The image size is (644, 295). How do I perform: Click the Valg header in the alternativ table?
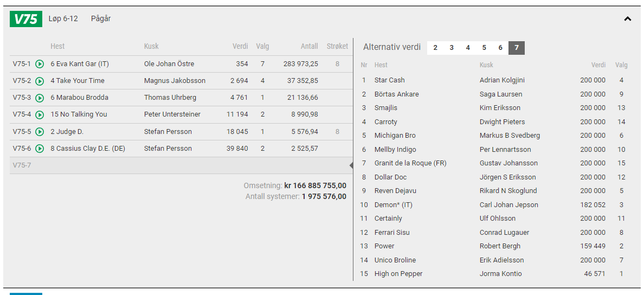621,65
